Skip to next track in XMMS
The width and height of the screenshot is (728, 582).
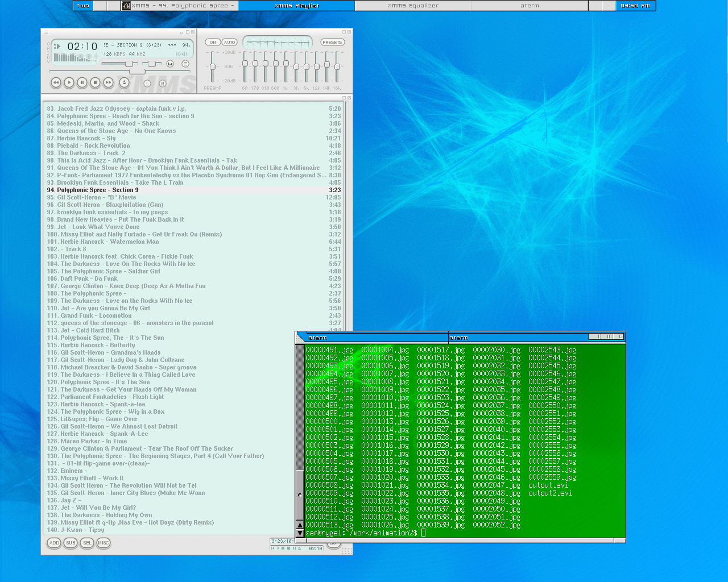point(108,82)
